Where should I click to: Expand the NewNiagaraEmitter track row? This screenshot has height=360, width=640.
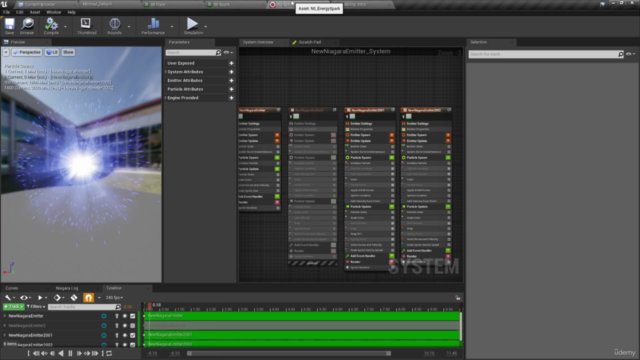[5, 316]
